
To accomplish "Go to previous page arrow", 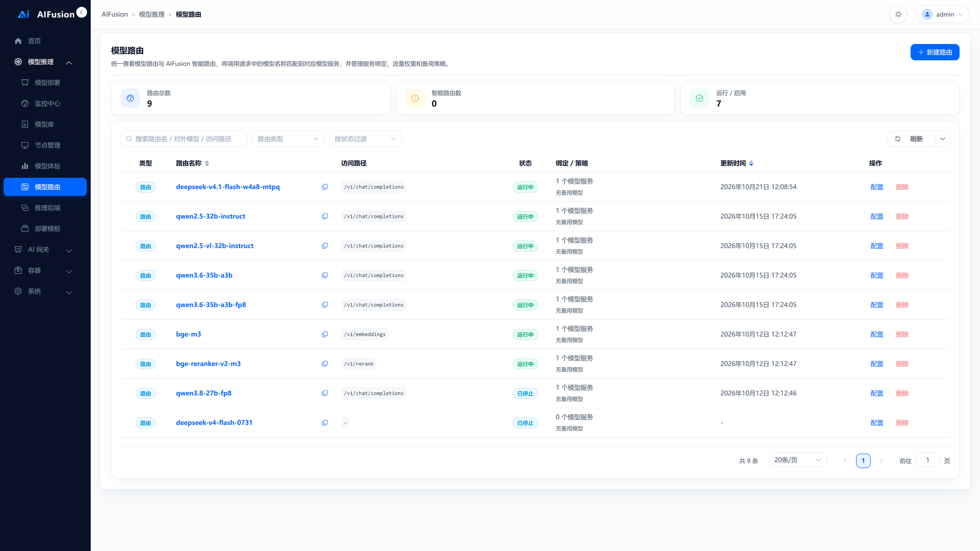I will pyautogui.click(x=845, y=461).
